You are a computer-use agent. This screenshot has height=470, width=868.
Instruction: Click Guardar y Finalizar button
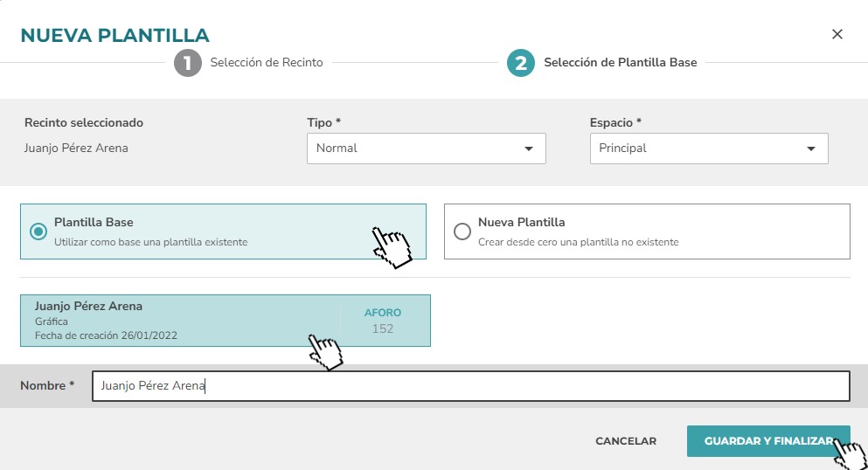click(768, 441)
